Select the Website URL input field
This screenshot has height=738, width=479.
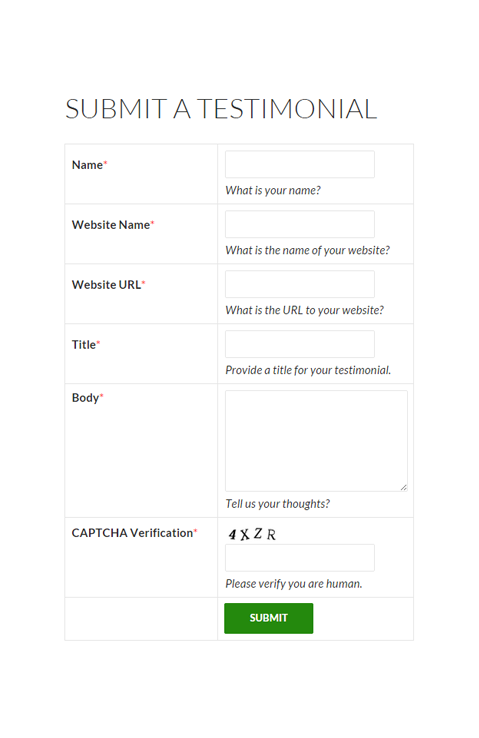click(300, 284)
